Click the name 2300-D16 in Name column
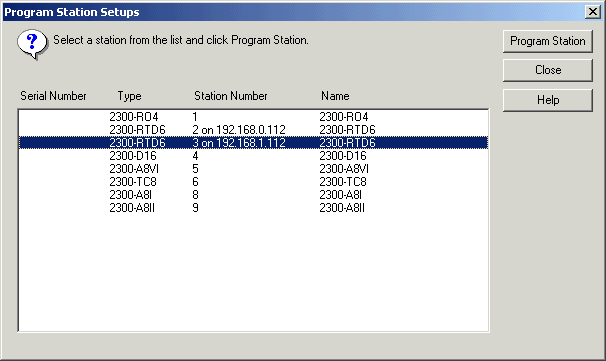 pos(343,156)
